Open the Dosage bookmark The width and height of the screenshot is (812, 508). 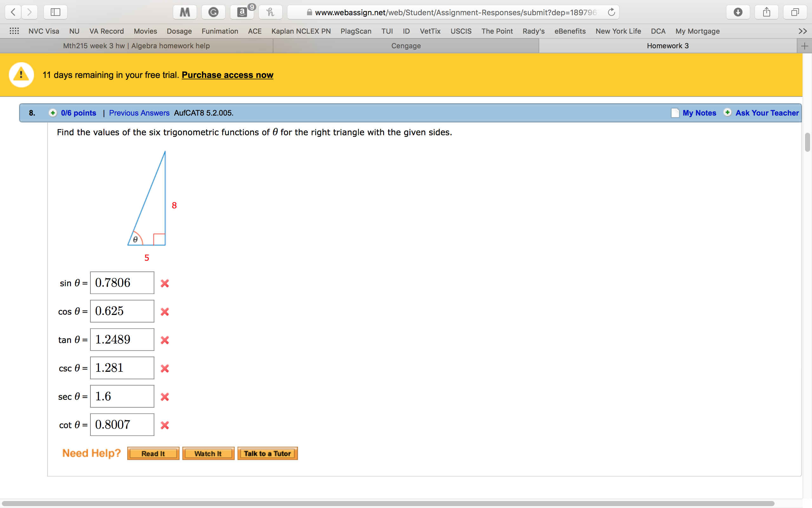coord(179,31)
